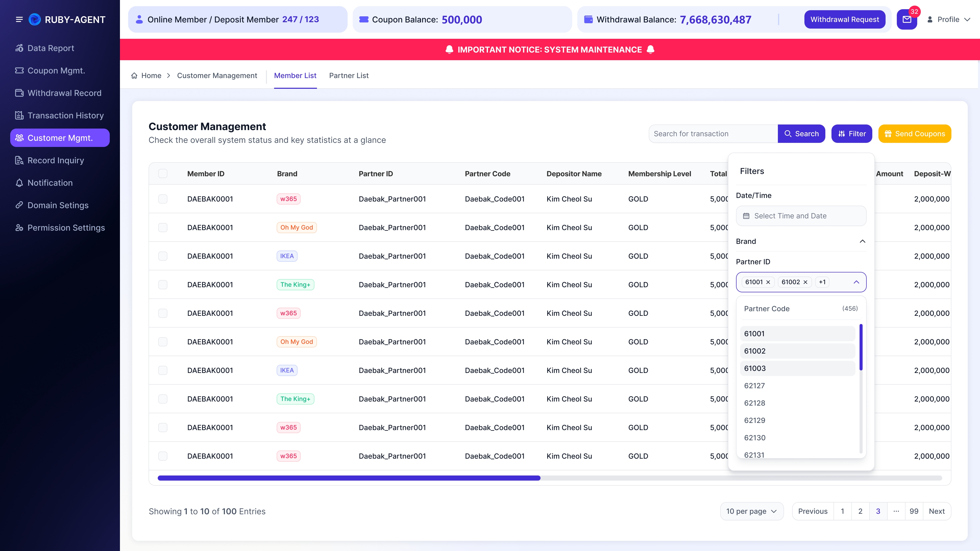This screenshot has width=980, height=551.
Task: Open Permission Settings in the sidebar
Action: [60, 228]
